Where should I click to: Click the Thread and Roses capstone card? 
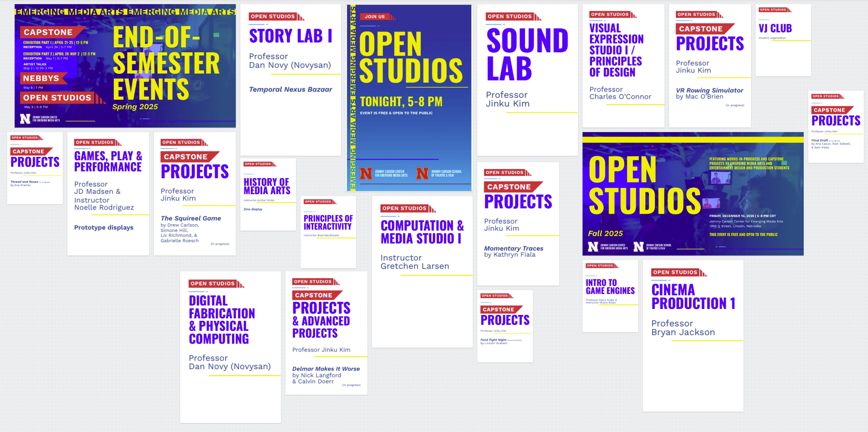click(x=35, y=168)
